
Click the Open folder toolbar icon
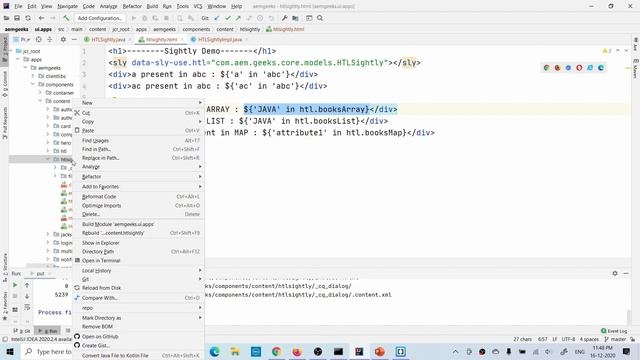pos(7,18)
